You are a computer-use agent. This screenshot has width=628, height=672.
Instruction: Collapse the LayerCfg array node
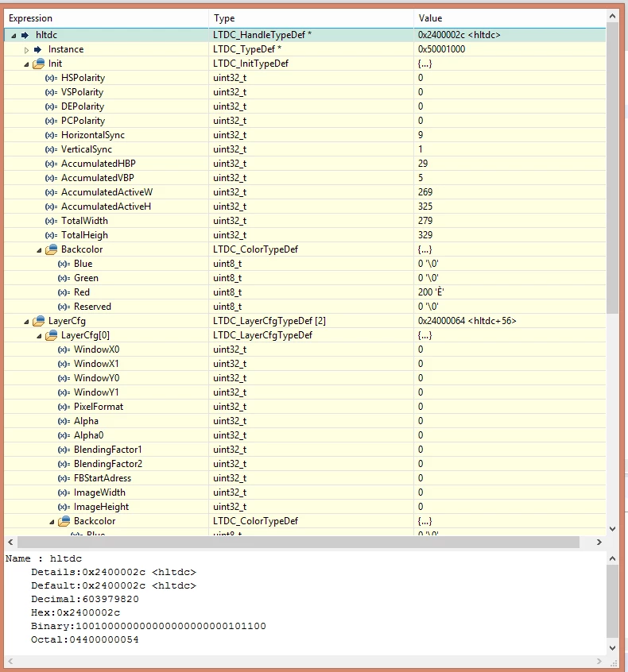(x=26, y=322)
